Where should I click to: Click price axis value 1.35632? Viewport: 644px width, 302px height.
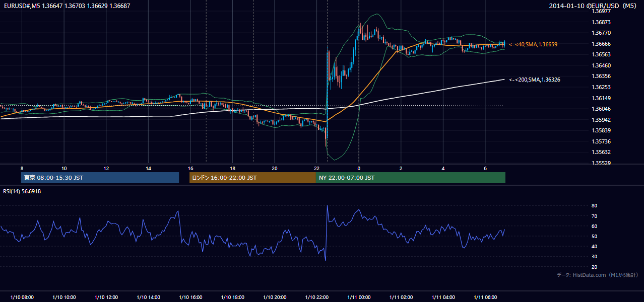click(601, 152)
